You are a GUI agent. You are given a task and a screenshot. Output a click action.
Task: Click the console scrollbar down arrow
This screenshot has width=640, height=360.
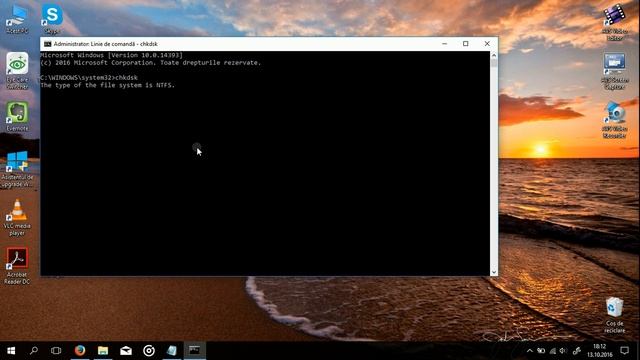click(494, 272)
